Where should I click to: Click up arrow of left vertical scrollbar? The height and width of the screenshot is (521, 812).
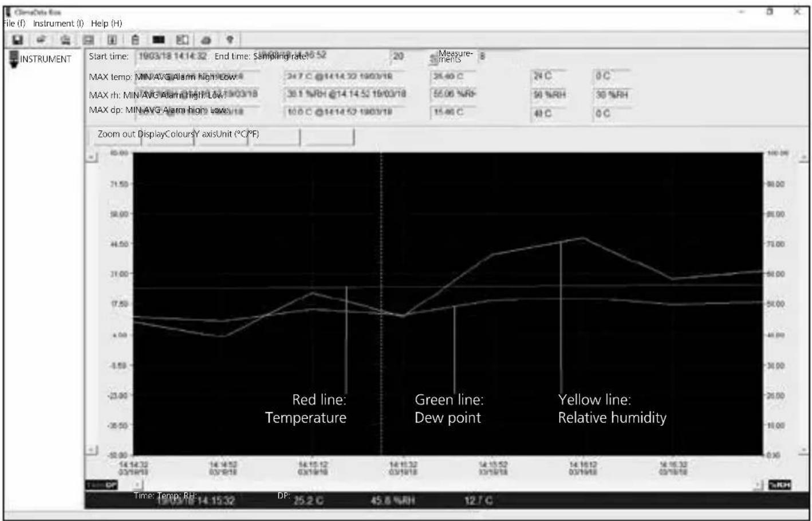[x=92, y=156]
